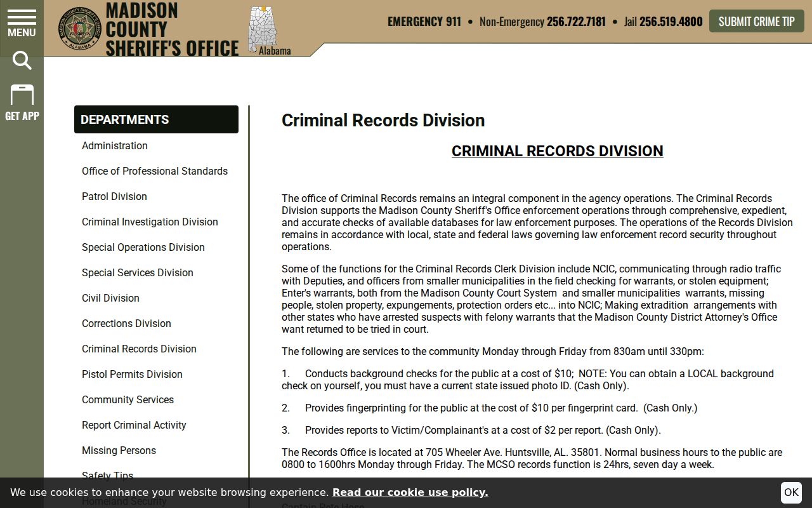
Task: Click the EMERGENCY 911 text
Action: [424, 22]
